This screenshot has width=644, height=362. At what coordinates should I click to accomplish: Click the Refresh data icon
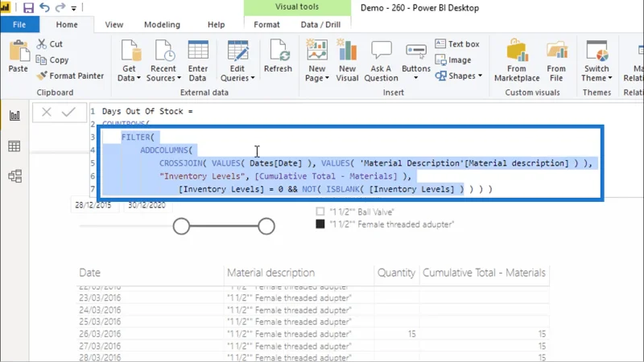(279, 51)
